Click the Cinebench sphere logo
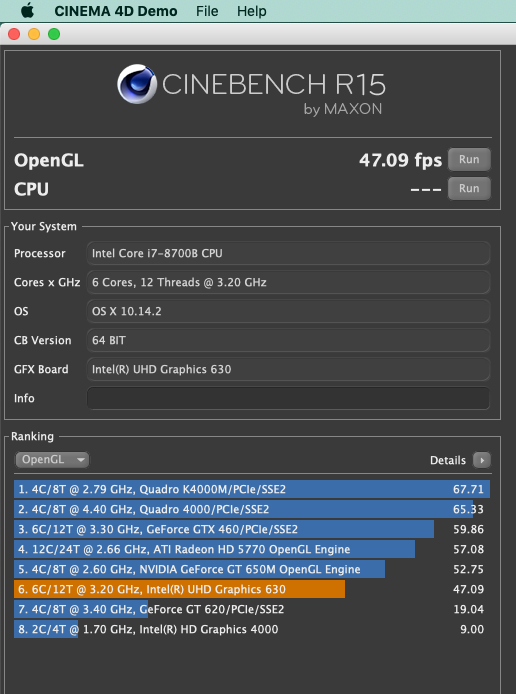516x694 pixels. pyautogui.click(x=137, y=84)
